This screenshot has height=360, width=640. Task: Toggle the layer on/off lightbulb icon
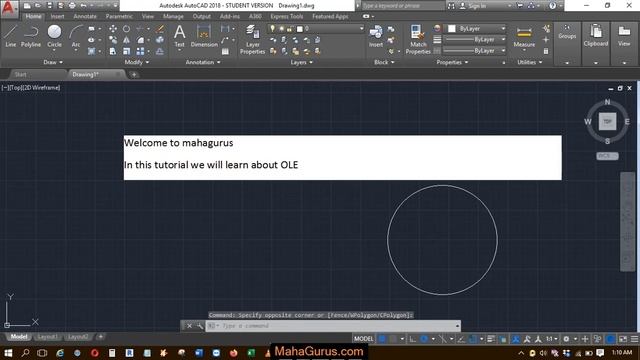(x=273, y=29)
